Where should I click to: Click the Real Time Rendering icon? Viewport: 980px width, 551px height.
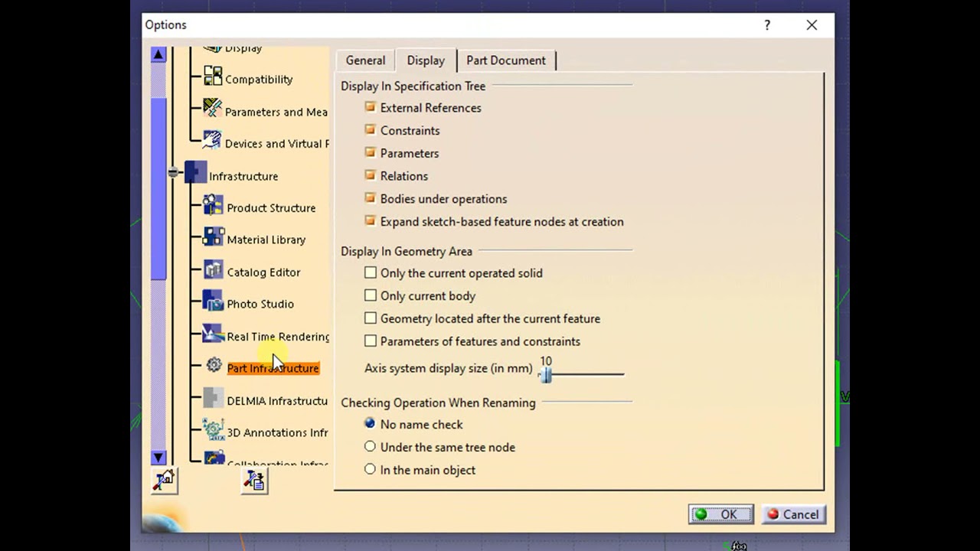214,334
